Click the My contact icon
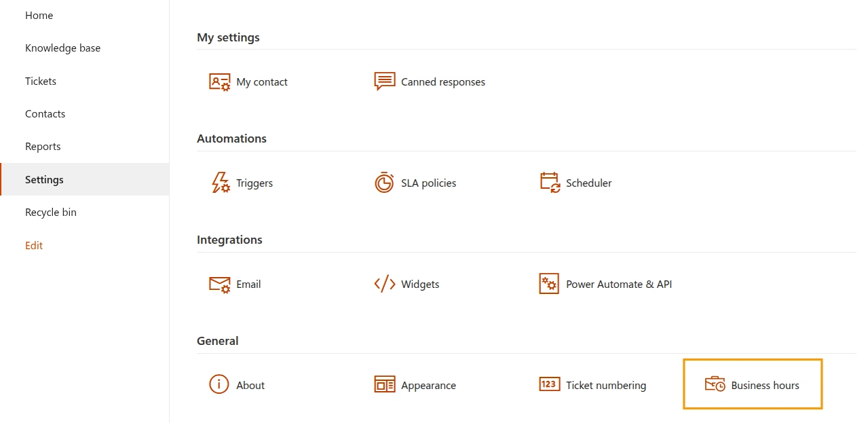The image size is (868, 423). coord(219,81)
